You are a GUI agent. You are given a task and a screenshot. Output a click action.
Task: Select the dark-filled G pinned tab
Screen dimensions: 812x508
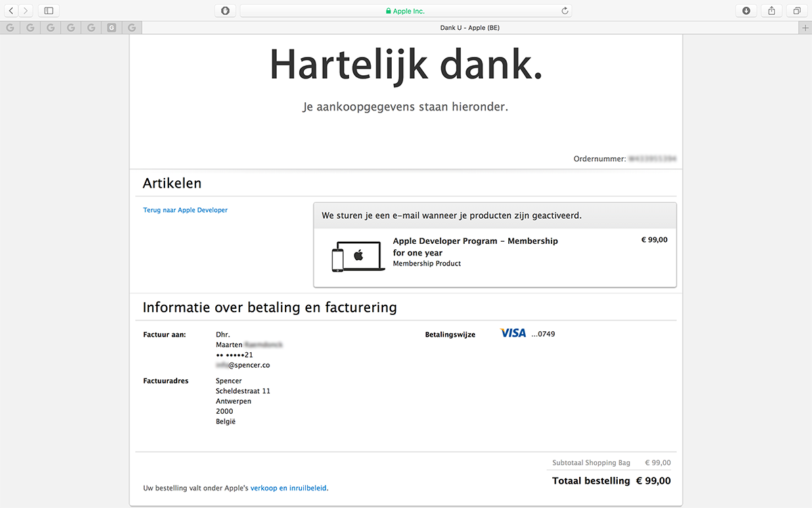click(x=112, y=28)
